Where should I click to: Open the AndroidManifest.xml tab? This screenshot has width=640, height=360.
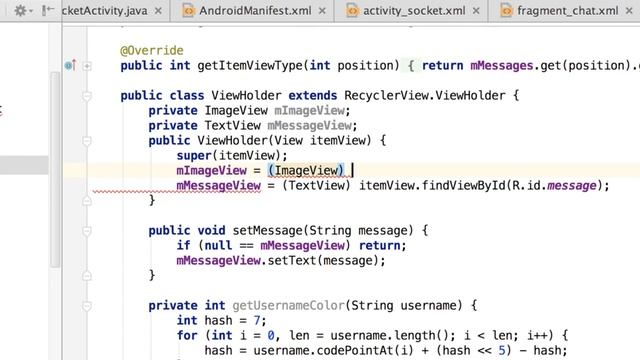pyautogui.click(x=255, y=11)
